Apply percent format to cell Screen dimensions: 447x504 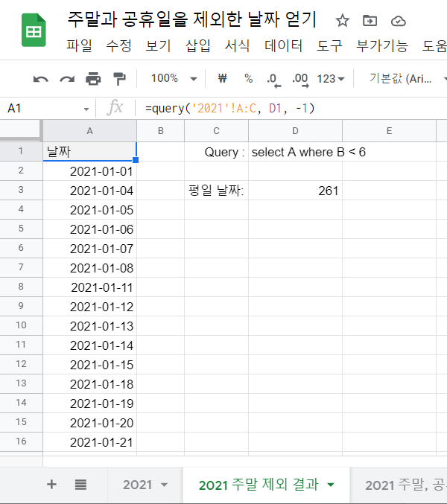(248, 78)
